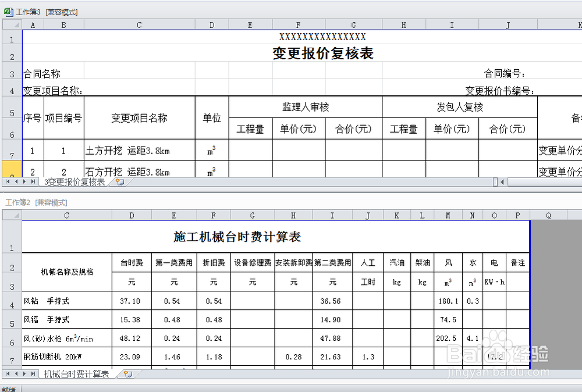The height and width of the screenshot is (392, 582).
Task: Click next-sheet arrow in 工作簿3 window
Action: [24, 181]
